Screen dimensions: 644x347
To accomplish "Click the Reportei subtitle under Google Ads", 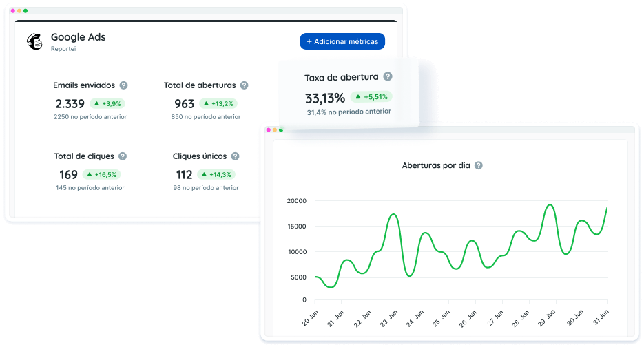I will point(63,49).
